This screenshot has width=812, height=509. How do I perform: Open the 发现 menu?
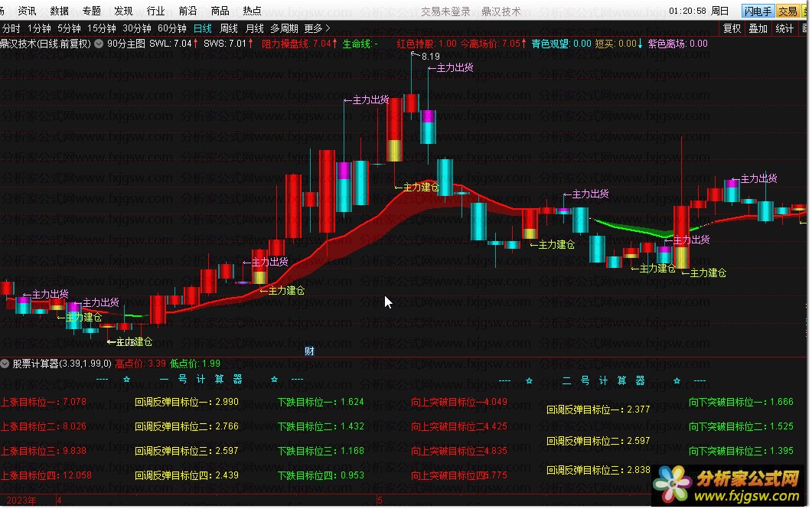123,11
